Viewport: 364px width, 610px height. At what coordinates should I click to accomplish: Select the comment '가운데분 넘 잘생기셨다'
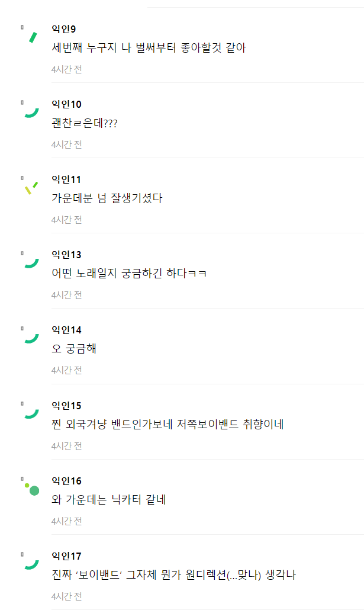point(107,198)
